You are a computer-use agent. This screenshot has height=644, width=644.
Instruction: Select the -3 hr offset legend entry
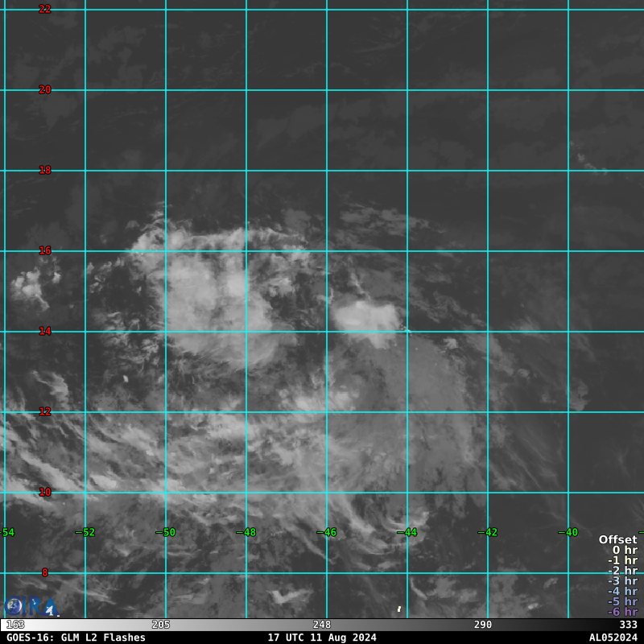tap(622, 580)
